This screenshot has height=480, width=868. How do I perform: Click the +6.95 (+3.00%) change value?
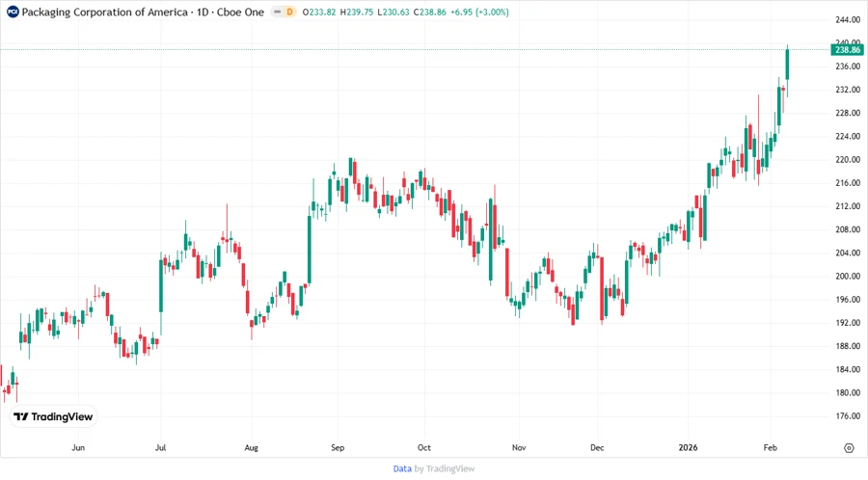tap(479, 13)
